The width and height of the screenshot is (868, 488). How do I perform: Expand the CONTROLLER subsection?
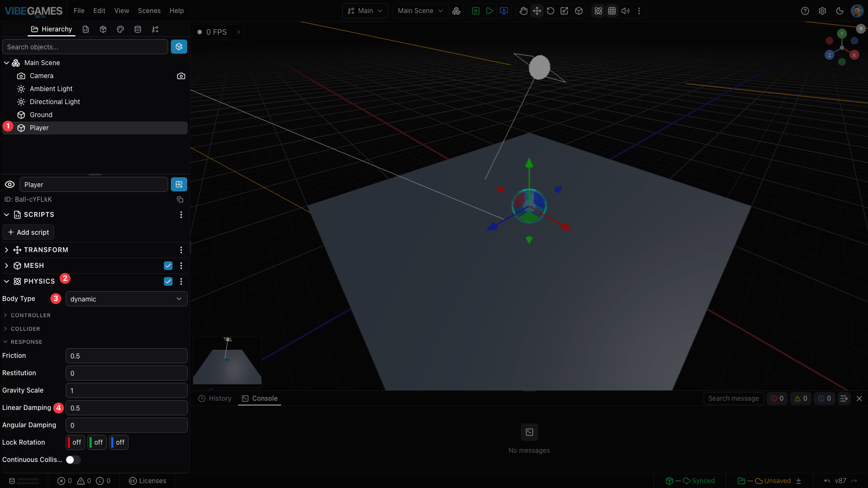5,315
